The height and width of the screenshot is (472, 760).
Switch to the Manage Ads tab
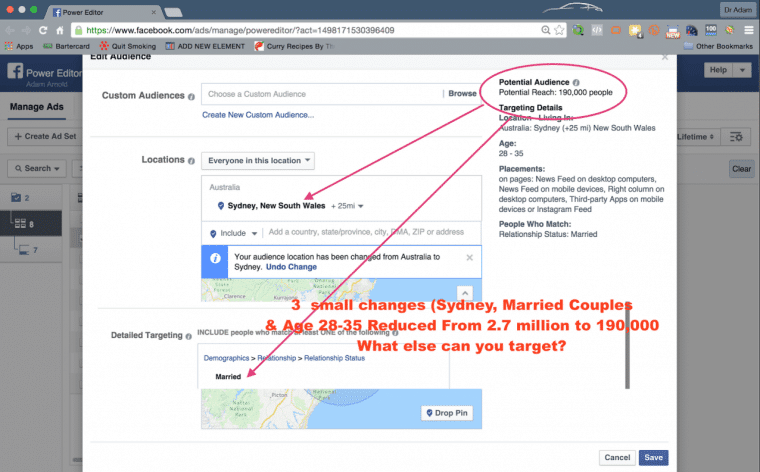pos(36,107)
